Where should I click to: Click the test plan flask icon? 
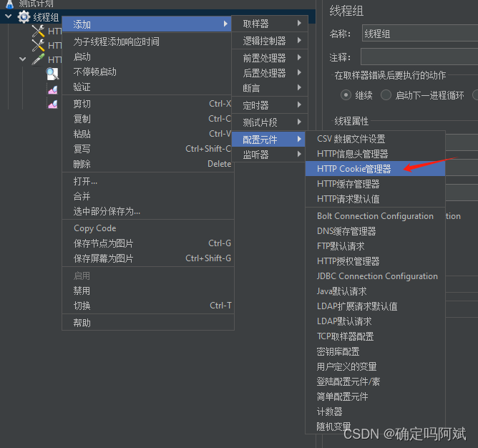pos(10,4)
